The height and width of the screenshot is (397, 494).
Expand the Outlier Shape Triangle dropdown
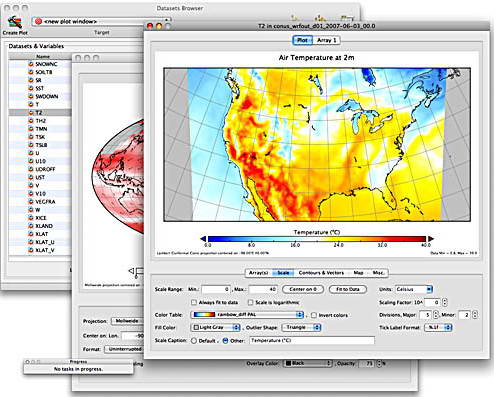tap(302, 328)
